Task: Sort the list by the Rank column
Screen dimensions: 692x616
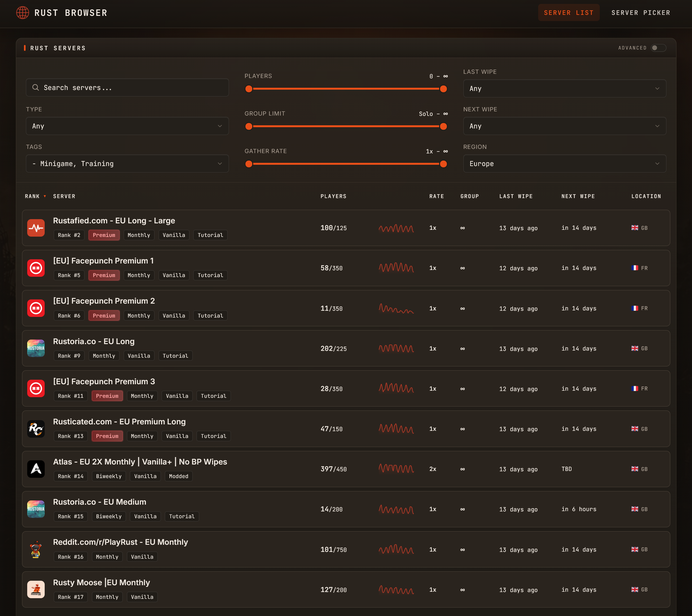Action: click(x=35, y=196)
